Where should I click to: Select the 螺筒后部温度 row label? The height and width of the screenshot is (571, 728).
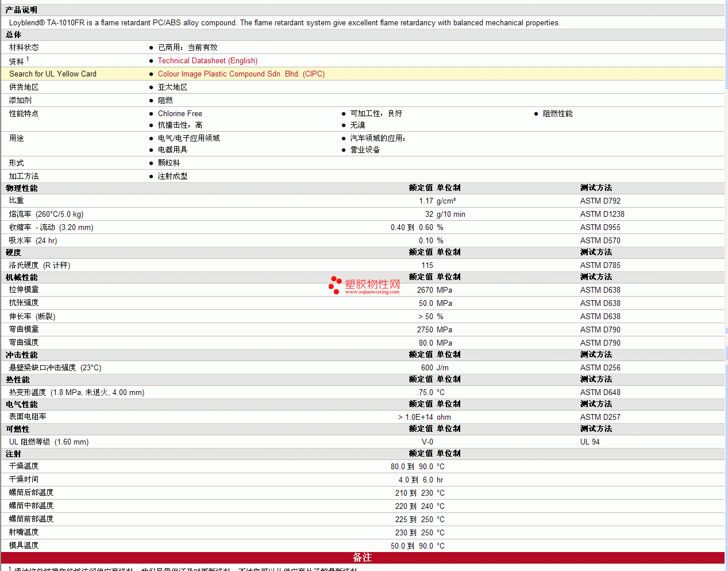coord(32,492)
